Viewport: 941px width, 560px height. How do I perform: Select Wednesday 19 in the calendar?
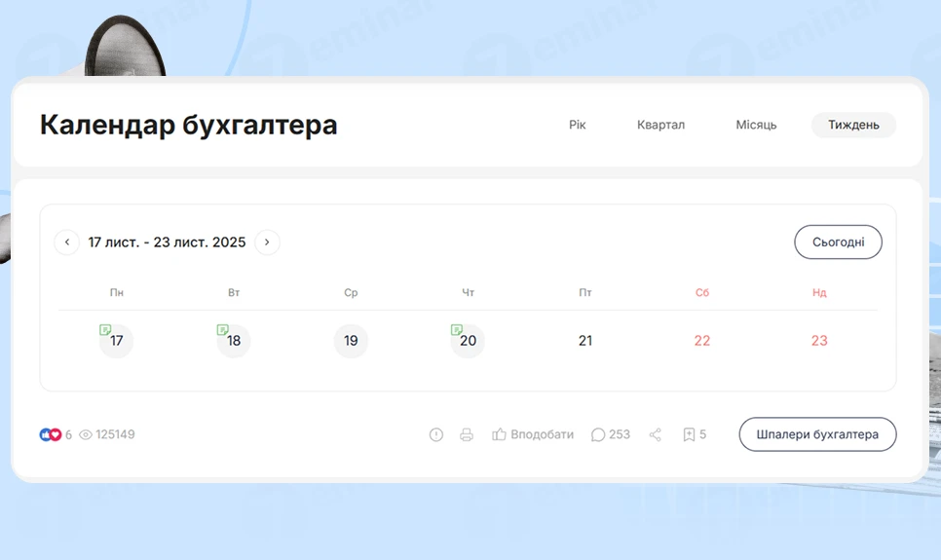351,341
